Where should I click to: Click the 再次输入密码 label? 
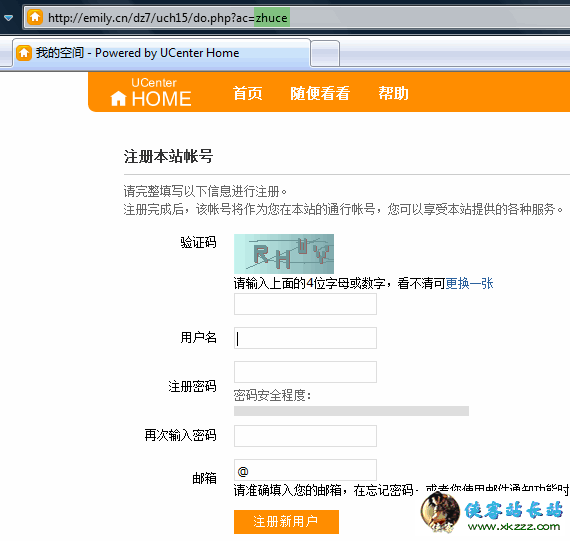click(x=180, y=435)
